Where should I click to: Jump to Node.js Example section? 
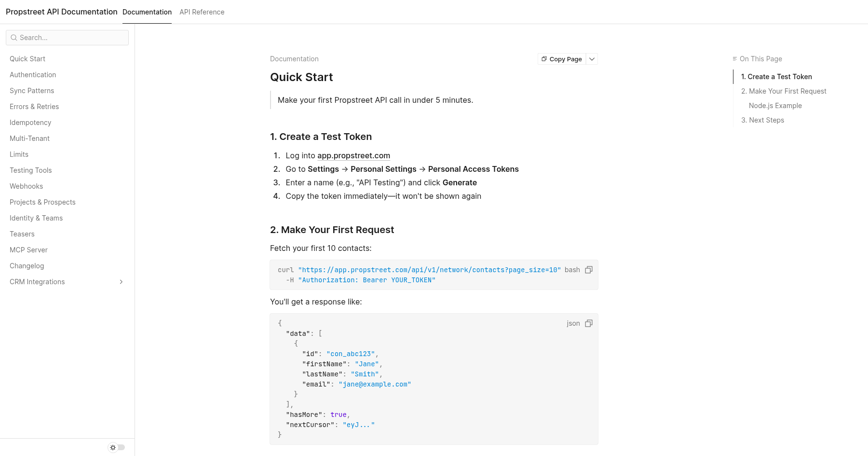pyautogui.click(x=775, y=106)
